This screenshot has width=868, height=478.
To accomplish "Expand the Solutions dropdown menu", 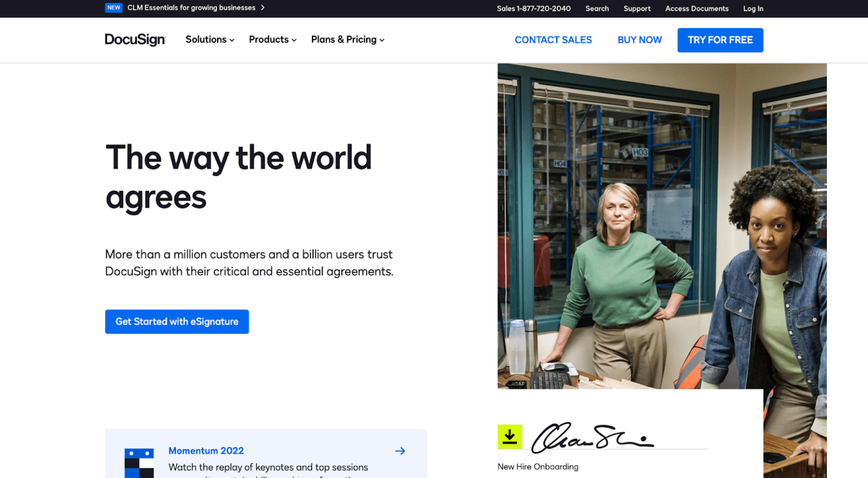I will pyautogui.click(x=210, y=40).
